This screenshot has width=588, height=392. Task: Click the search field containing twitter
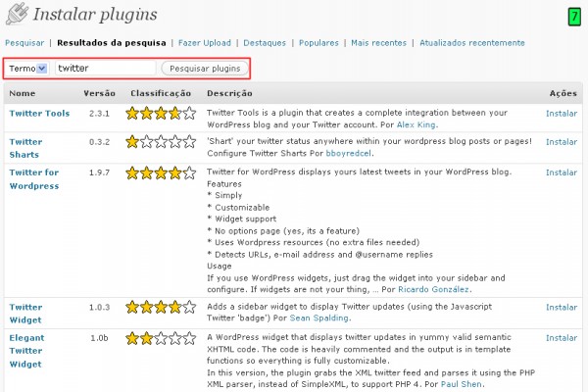[106, 69]
